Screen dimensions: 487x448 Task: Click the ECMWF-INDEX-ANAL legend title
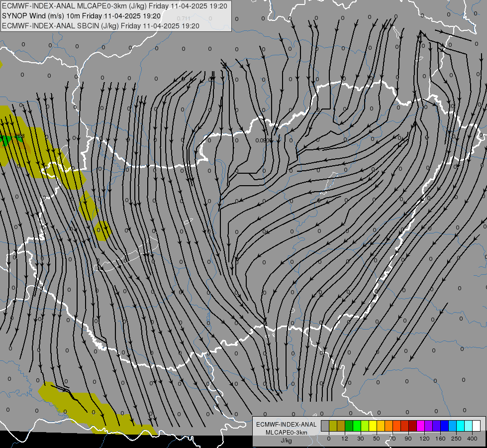(287, 425)
